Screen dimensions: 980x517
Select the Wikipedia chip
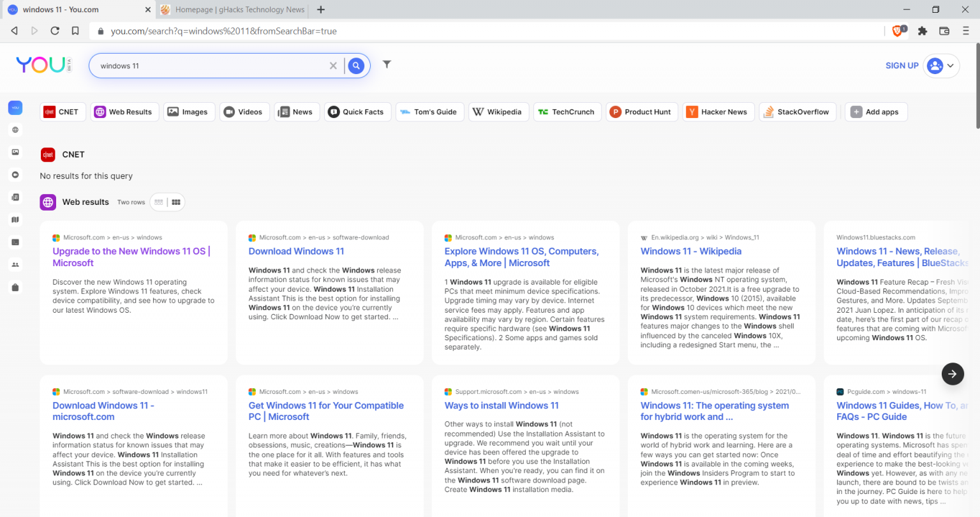[x=498, y=112]
